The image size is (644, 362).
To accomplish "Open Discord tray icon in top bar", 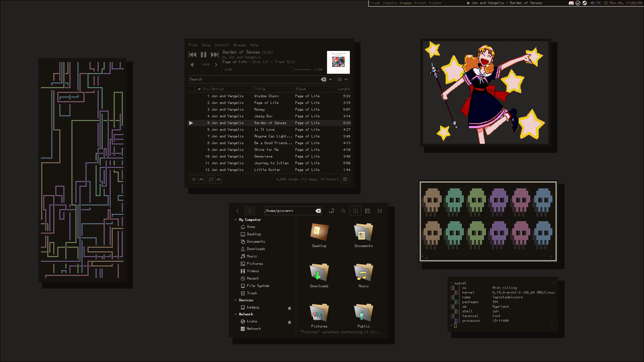I will pyautogui.click(x=571, y=3).
